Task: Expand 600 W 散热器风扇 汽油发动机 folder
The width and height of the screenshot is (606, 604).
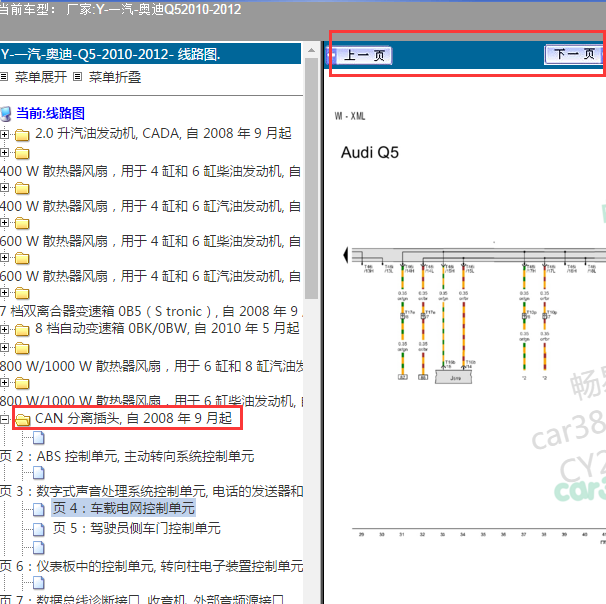Action: pos(4,257)
